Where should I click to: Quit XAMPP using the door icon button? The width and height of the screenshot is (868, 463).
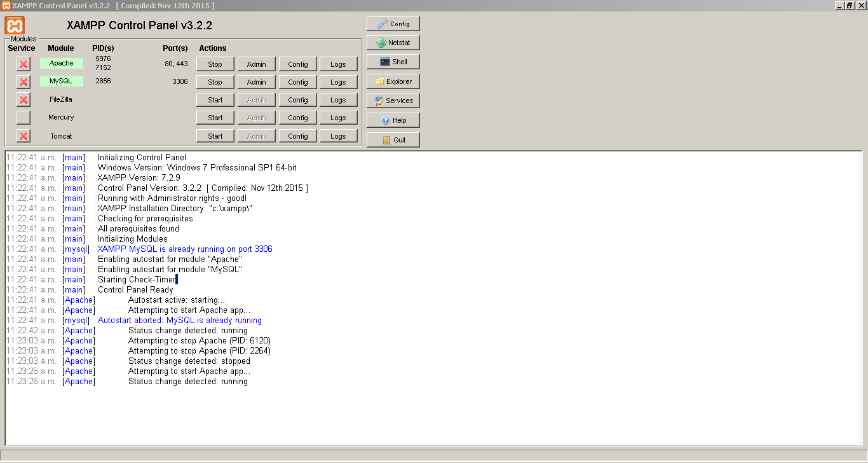click(393, 140)
